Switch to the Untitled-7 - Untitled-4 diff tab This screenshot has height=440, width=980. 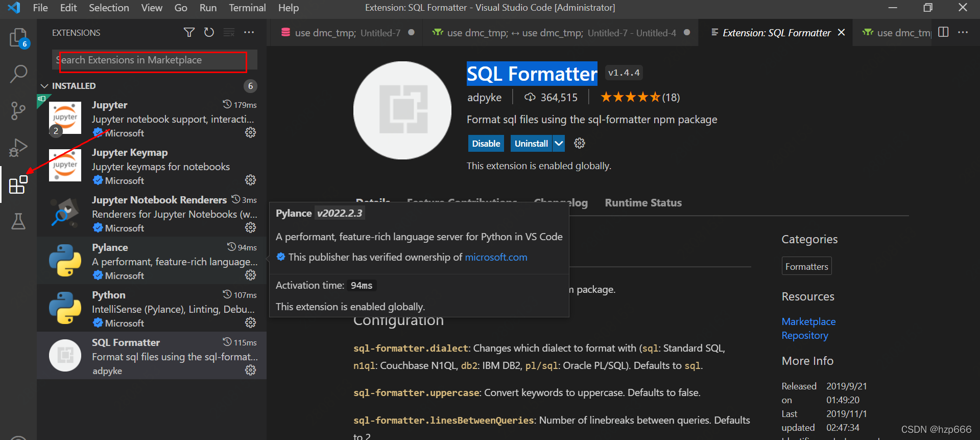pos(561,33)
